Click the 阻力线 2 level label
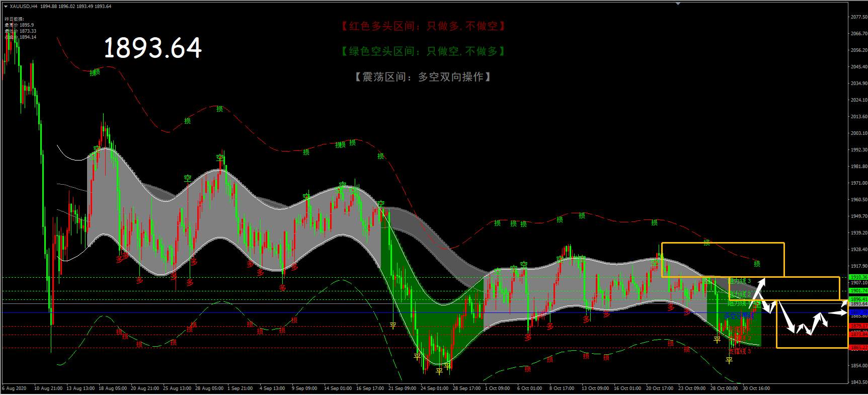The height and width of the screenshot is (395, 868). [739, 294]
